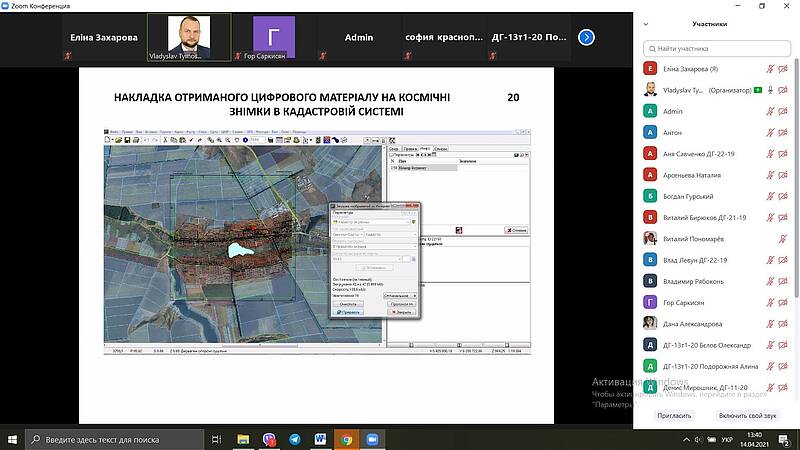Expand hidden system tray icons
Viewport: 800px width, 450px height.
[x=686, y=439]
